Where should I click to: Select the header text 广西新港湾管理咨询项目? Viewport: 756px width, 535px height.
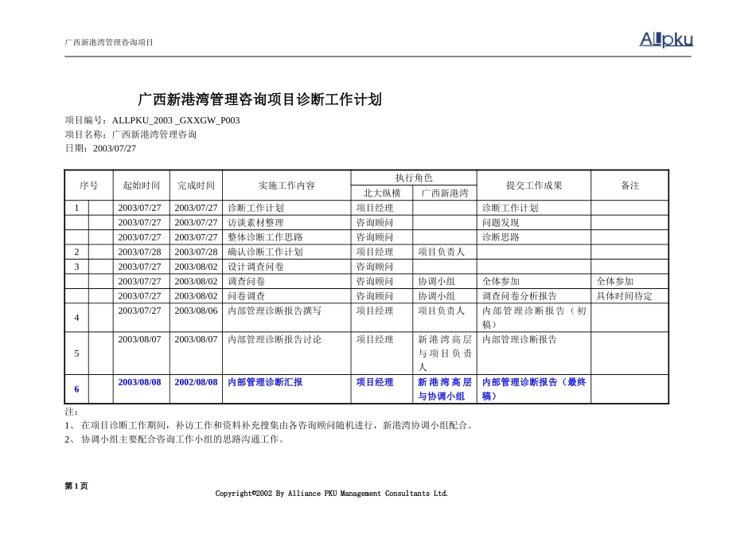point(109,42)
